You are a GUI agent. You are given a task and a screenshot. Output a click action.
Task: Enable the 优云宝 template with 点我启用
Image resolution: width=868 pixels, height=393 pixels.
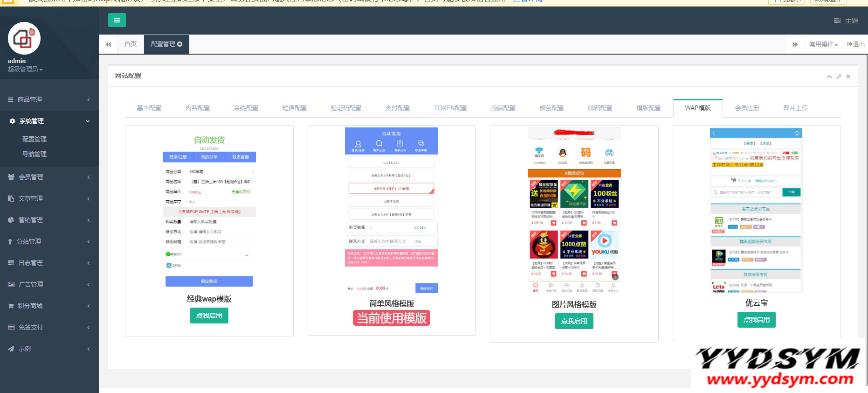point(757,320)
